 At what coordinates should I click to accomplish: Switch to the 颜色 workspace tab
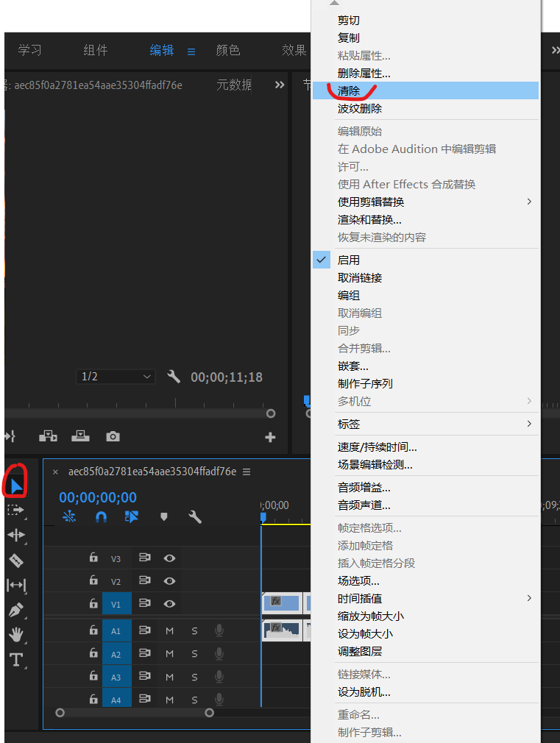[227, 50]
